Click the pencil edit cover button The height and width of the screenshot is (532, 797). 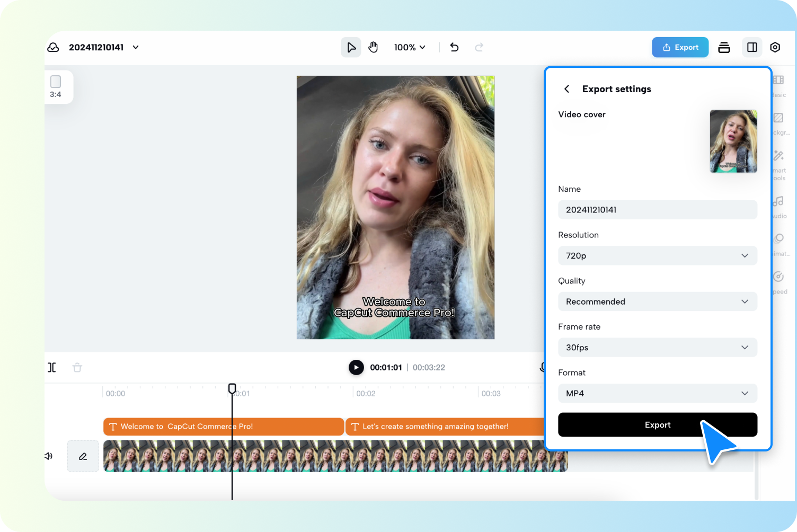pos(83,456)
